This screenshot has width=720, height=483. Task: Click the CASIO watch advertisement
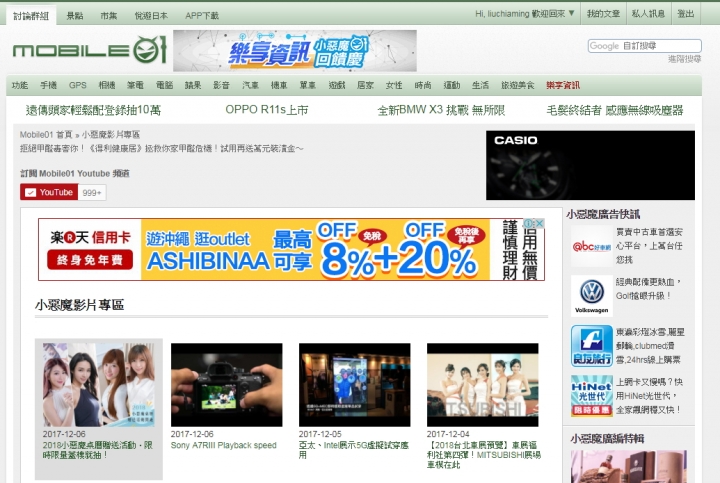pyautogui.click(x=591, y=165)
